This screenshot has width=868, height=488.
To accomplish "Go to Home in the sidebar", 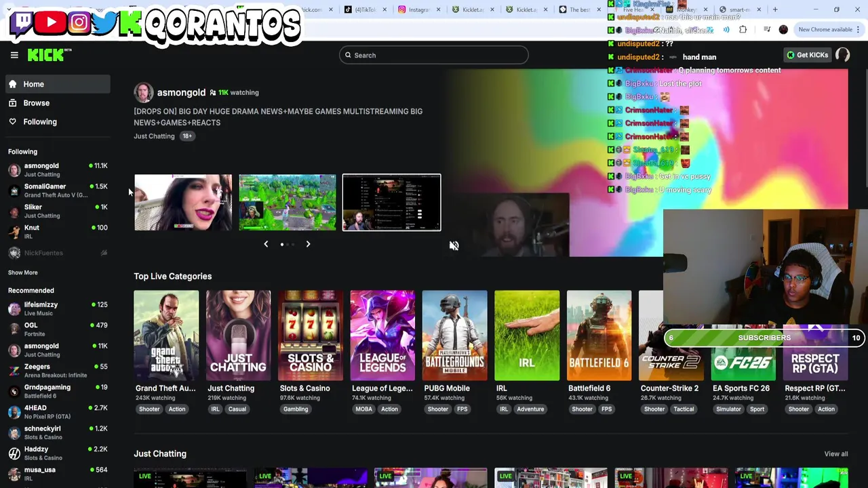I will [58, 84].
